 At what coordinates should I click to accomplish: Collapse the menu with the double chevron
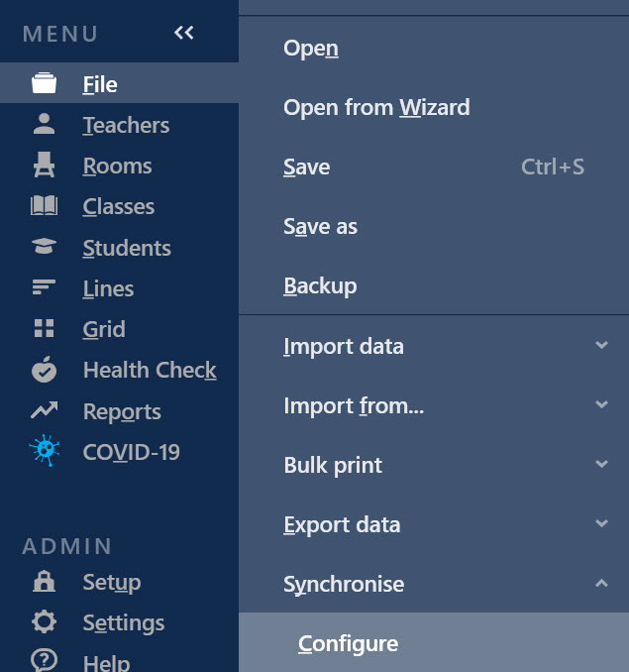coord(184,33)
